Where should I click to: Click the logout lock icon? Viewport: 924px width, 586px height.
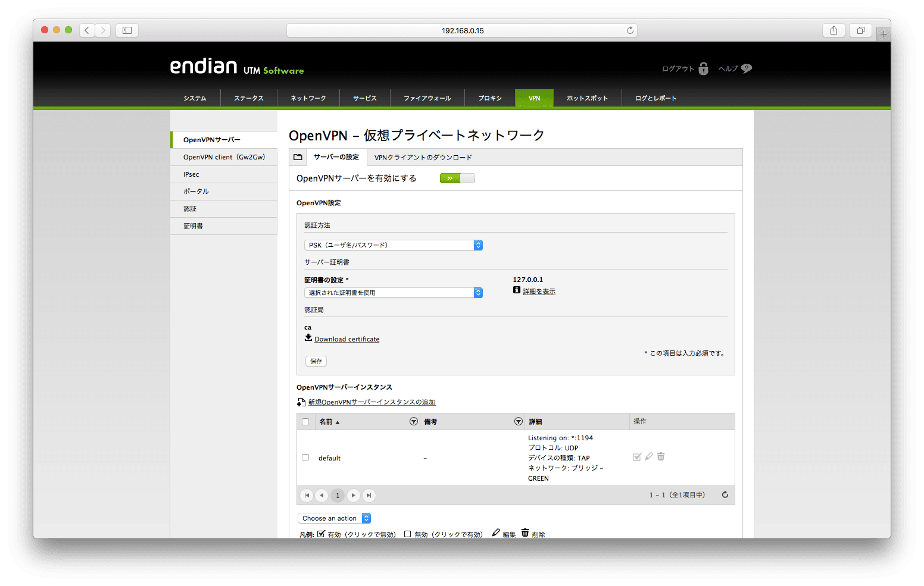(x=703, y=68)
